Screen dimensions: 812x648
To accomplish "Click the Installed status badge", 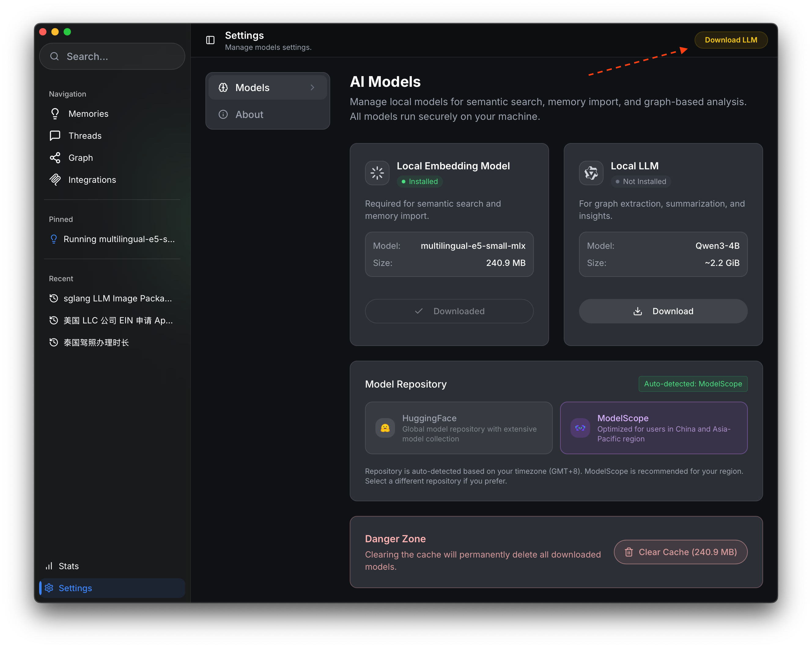I will [419, 182].
